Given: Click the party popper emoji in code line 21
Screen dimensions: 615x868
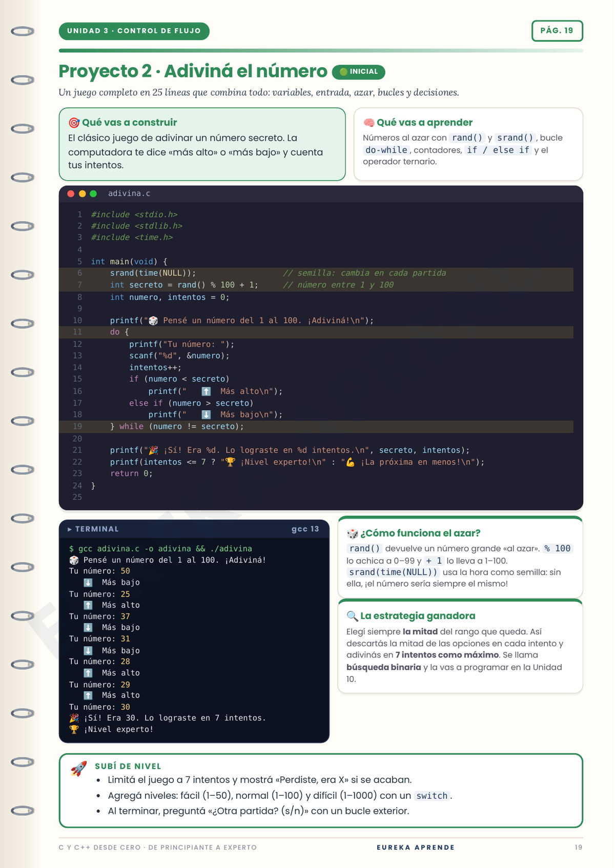Looking at the screenshot, I should (153, 450).
